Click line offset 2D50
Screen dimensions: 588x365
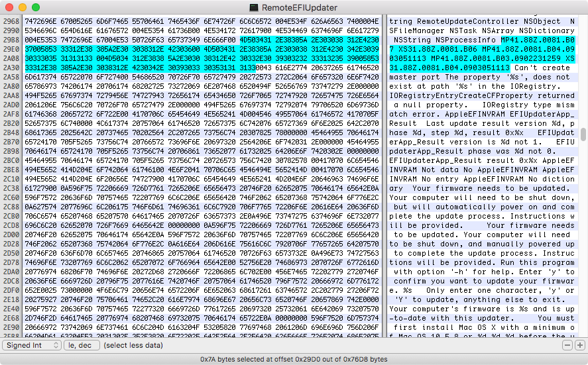[11, 253]
